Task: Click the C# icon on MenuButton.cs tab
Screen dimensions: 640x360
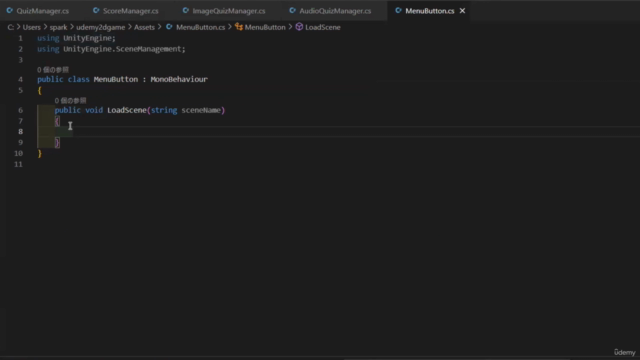Action: (x=398, y=11)
